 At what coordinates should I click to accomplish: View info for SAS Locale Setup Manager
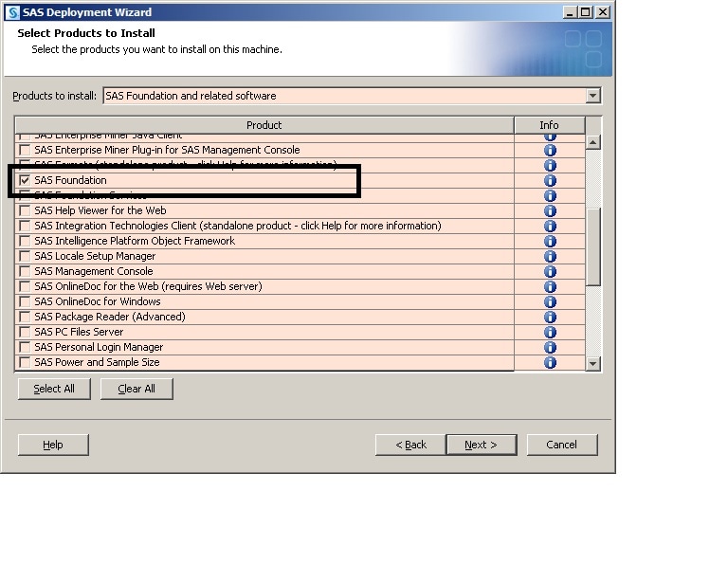pyautogui.click(x=550, y=256)
